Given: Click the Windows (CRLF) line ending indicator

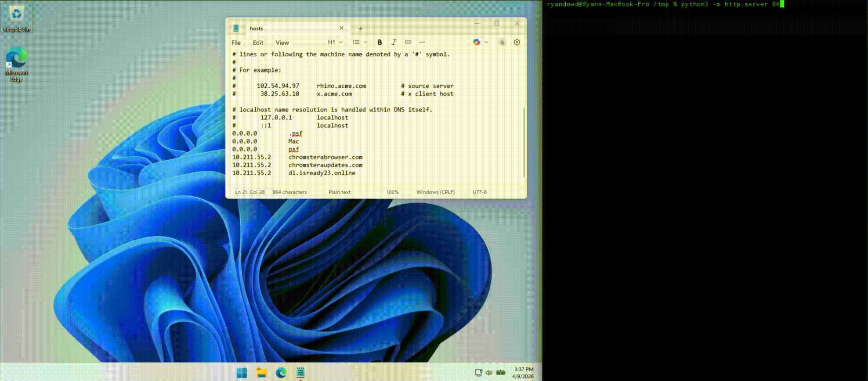Looking at the screenshot, I should point(435,192).
